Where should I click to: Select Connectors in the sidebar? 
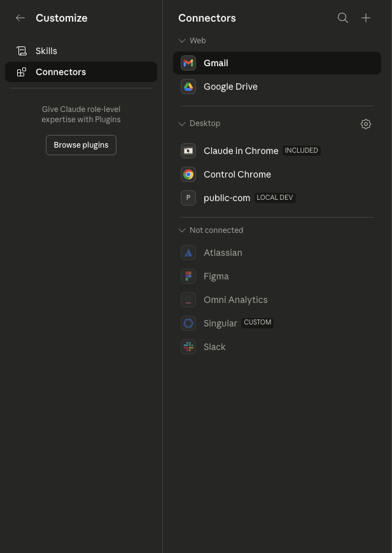[60, 72]
